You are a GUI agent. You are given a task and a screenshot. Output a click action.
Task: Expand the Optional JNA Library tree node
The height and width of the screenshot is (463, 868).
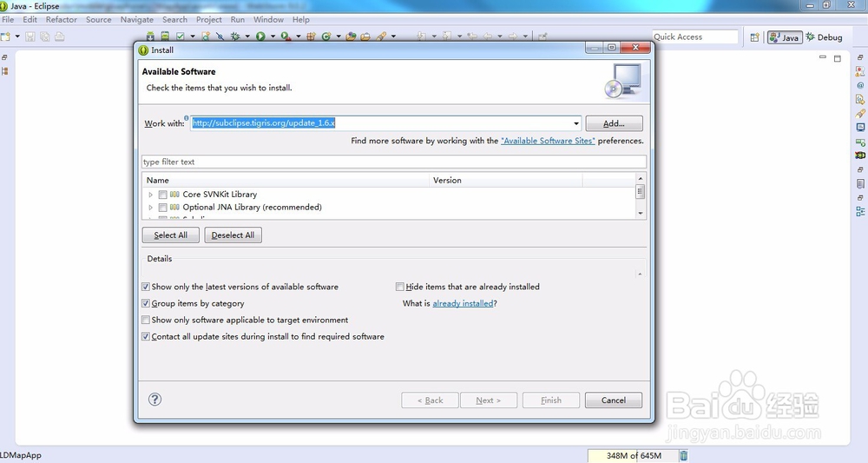(150, 207)
